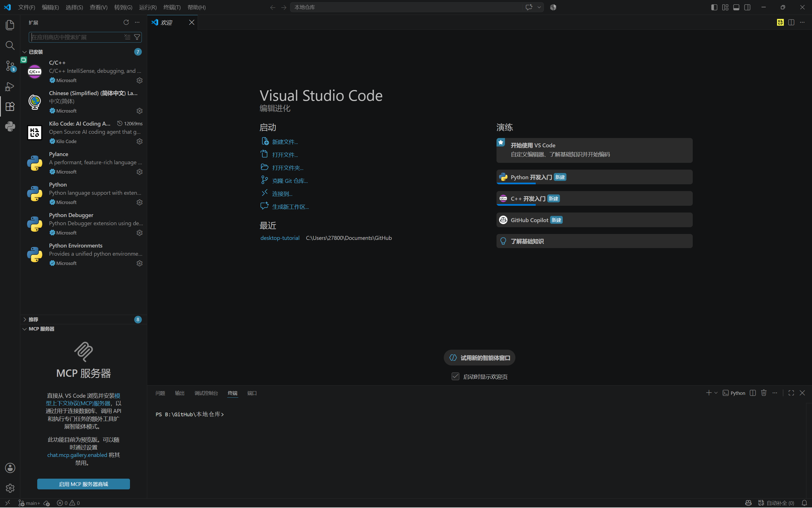The height and width of the screenshot is (508, 812).
Task: Open the GitHub Copilot walkthrough card
Action: (x=594, y=220)
